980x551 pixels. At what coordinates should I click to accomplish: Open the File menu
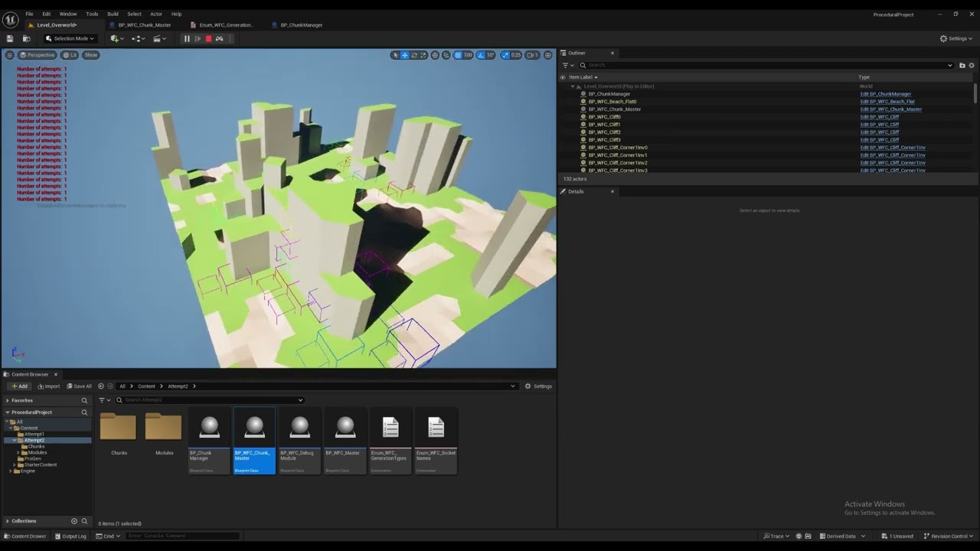pyautogui.click(x=29, y=14)
